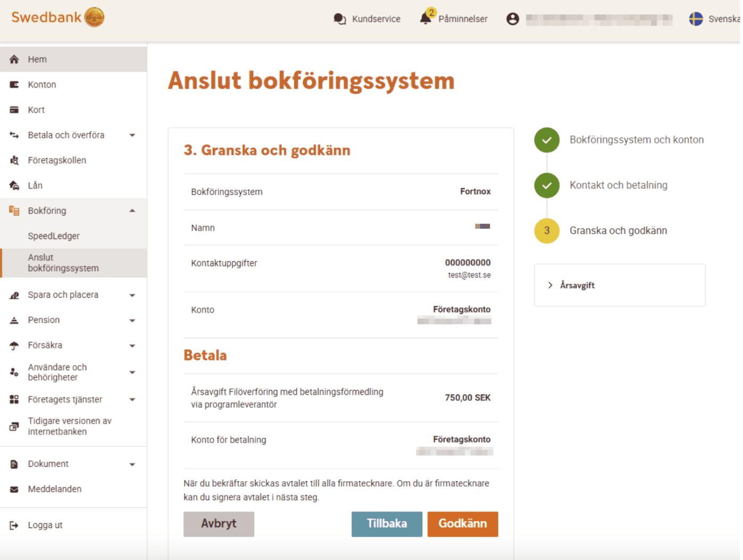Click the Godkänn button
The height and width of the screenshot is (560, 743).
click(463, 524)
